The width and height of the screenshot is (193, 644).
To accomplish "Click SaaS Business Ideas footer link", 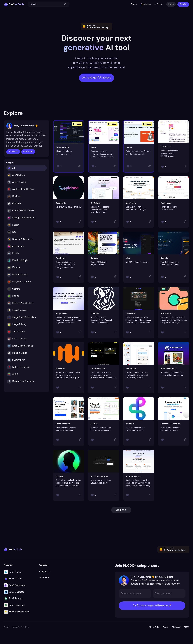I will [x=17, y=612].
